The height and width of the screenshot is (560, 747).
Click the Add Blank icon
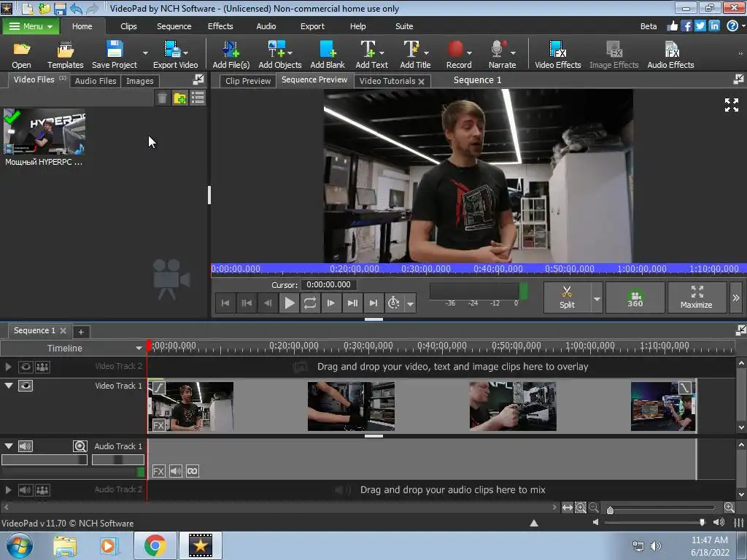pos(328,55)
